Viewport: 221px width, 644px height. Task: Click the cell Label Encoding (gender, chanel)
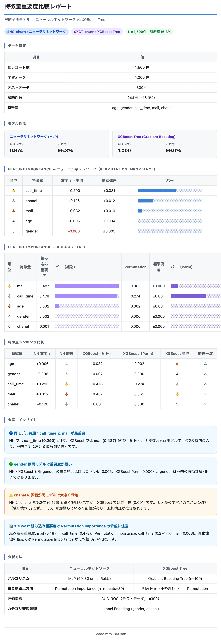click(x=131, y=609)
